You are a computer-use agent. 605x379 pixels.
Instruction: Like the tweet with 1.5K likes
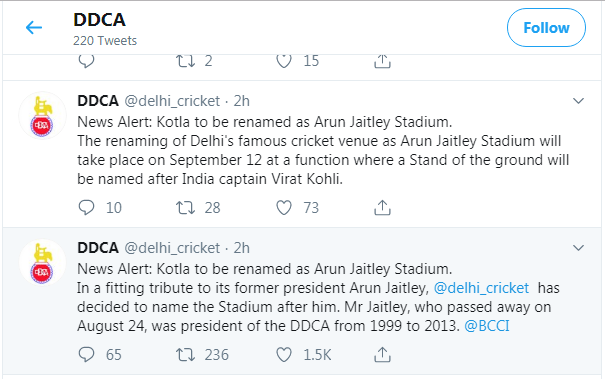(x=284, y=355)
